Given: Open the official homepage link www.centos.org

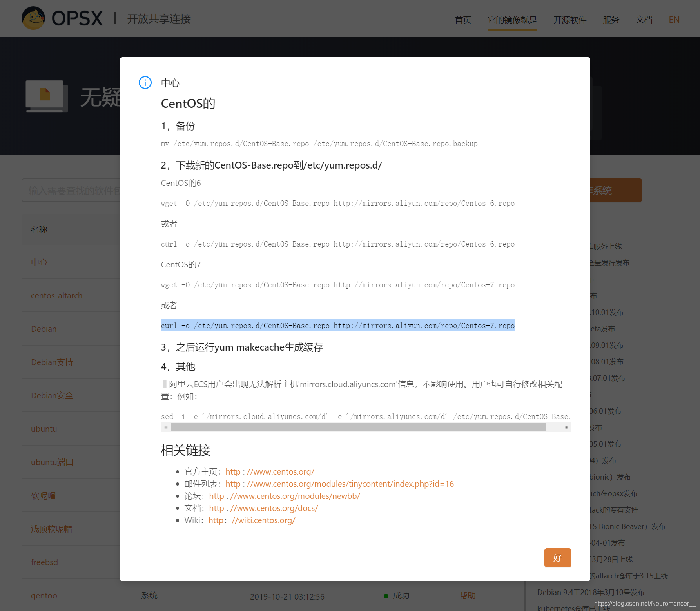Looking at the screenshot, I should (x=270, y=472).
